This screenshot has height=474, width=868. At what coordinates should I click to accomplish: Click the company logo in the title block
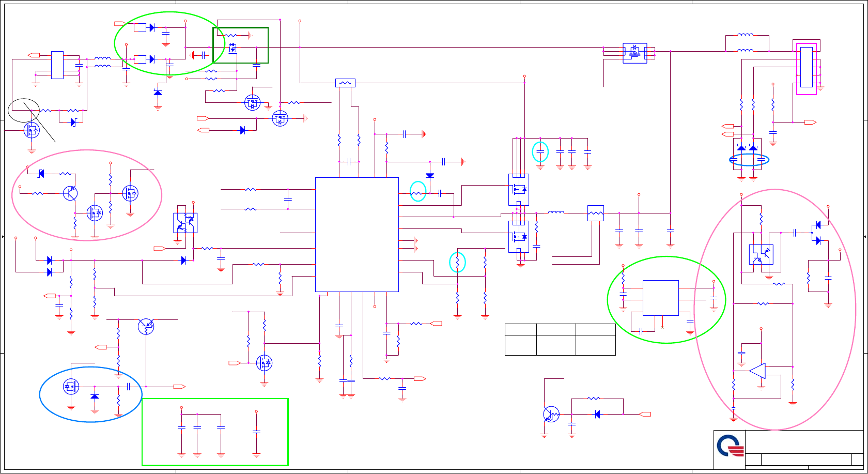[730, 446]
